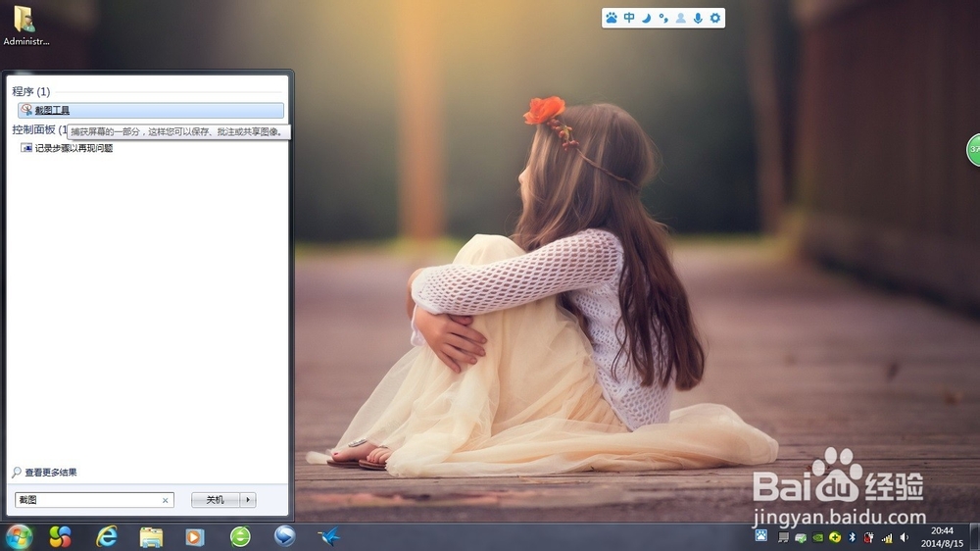Click the show desktop strip at taskbar end

pyautogui.click(x=974, y=537)
